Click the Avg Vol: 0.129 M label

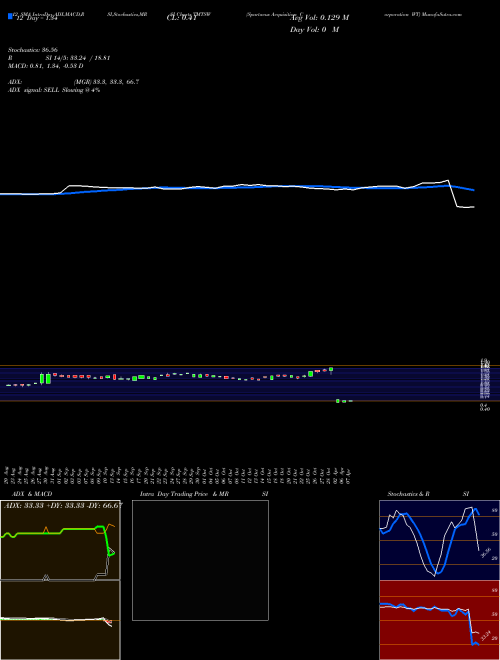[x=321, y=18]
